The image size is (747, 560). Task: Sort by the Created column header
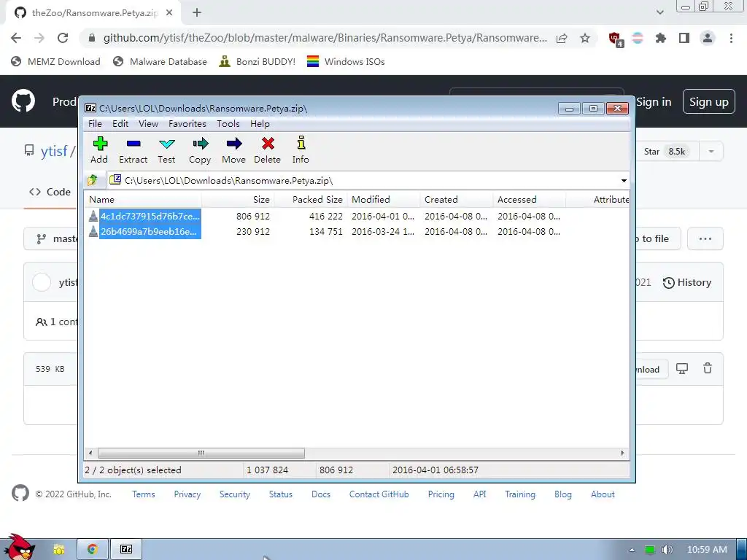(x=457, y=200)
